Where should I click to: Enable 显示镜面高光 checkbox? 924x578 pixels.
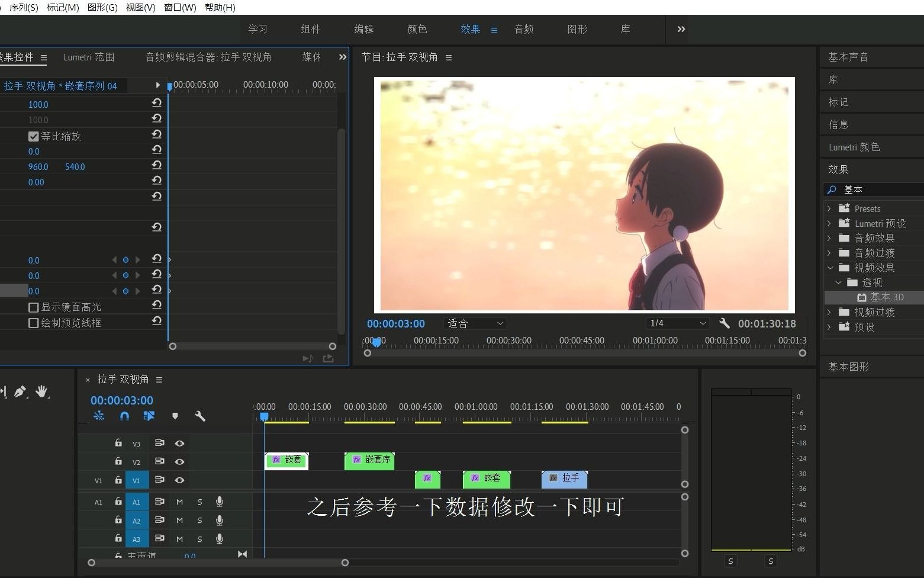pos(34,307)
